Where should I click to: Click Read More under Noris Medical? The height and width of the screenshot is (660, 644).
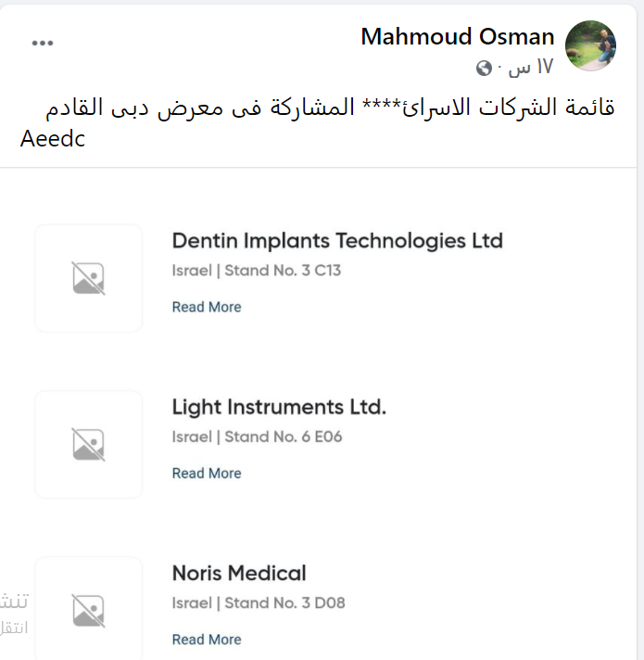pyautogui.click(x=207, y=640)
